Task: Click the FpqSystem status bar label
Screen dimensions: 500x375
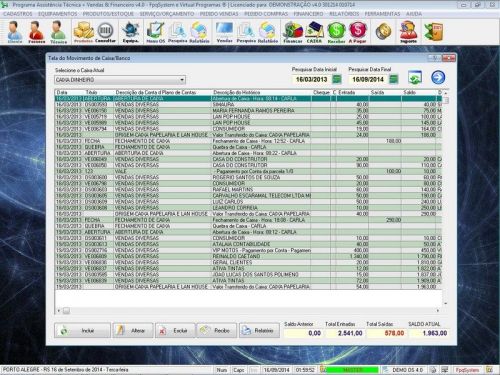Action: click(468, 370)
